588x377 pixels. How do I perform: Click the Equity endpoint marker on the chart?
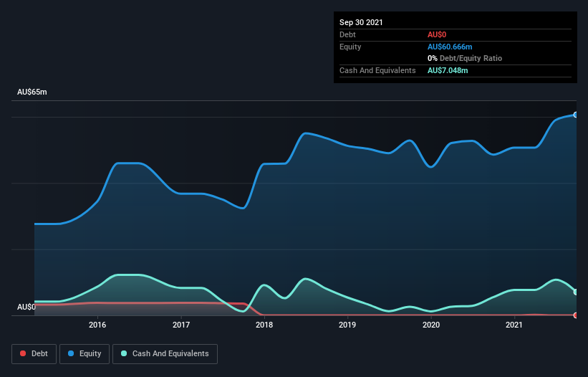coord(576,115)
